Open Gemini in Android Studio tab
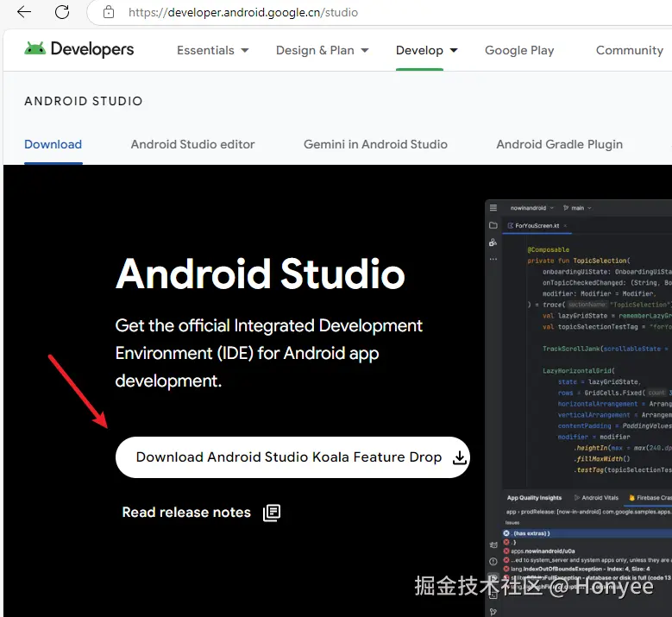Viewport: 672px width, 617px height. [x=375, y=144]
